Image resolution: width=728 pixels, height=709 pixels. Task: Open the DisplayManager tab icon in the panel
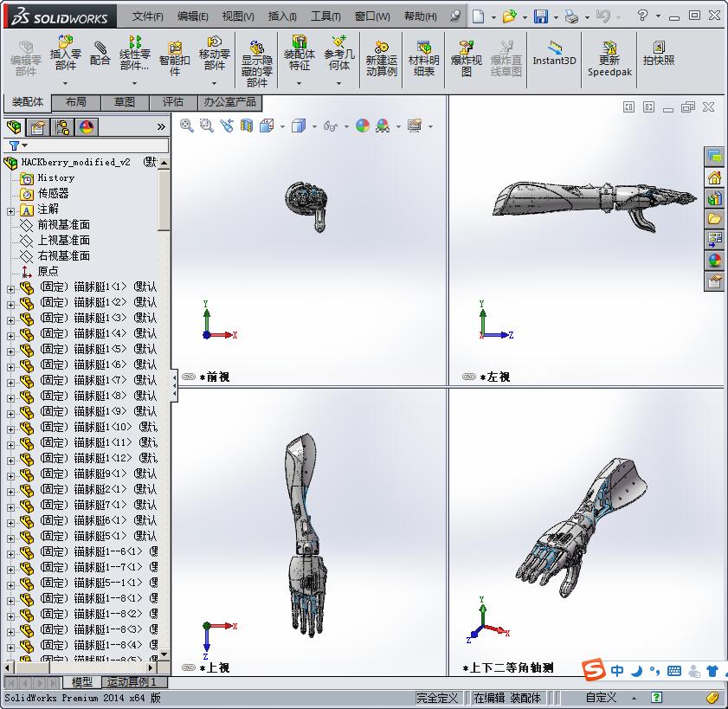click(x=87, y=127)
